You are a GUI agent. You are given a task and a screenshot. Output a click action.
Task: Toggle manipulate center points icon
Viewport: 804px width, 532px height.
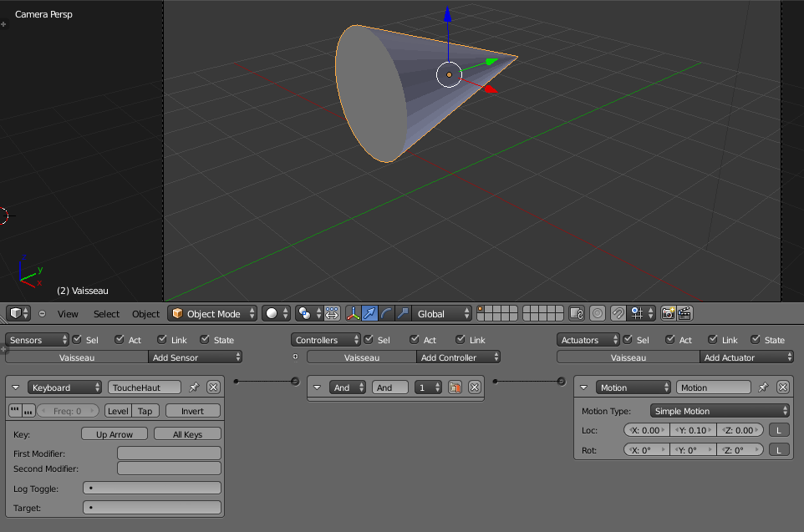(333, 314)
